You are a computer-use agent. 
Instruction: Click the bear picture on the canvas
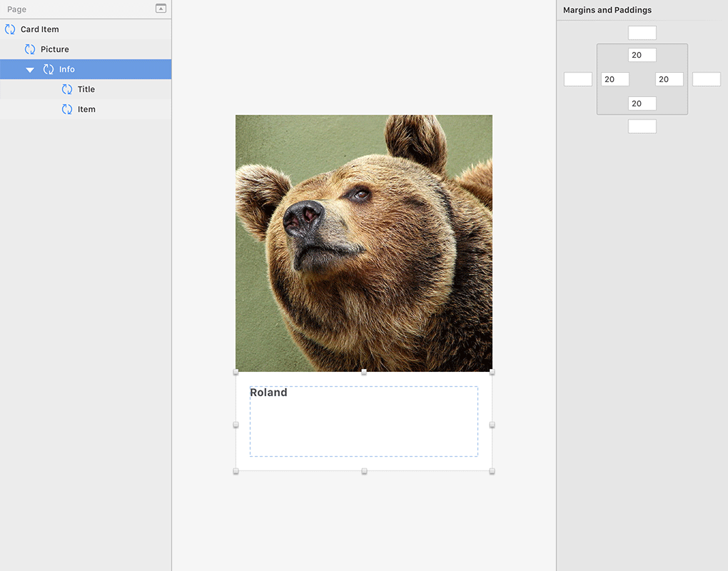click(363, 243)
